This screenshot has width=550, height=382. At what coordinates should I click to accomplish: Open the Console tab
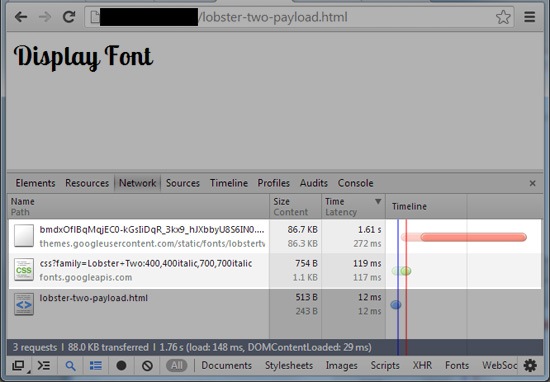tap(355, 183)
